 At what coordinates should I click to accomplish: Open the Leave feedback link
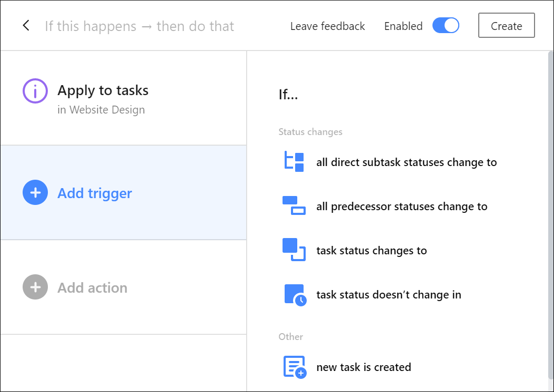(327, 26)
